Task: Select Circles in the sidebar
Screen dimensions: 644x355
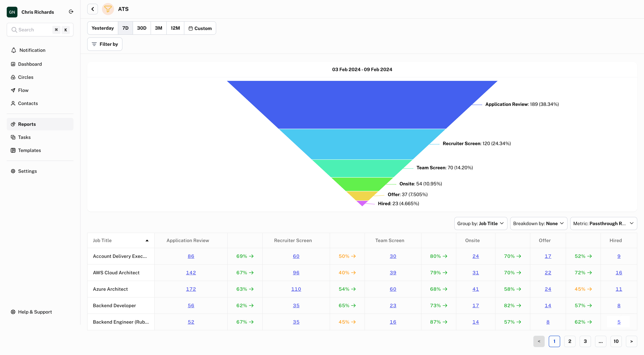Action: [x=25, y=77]
